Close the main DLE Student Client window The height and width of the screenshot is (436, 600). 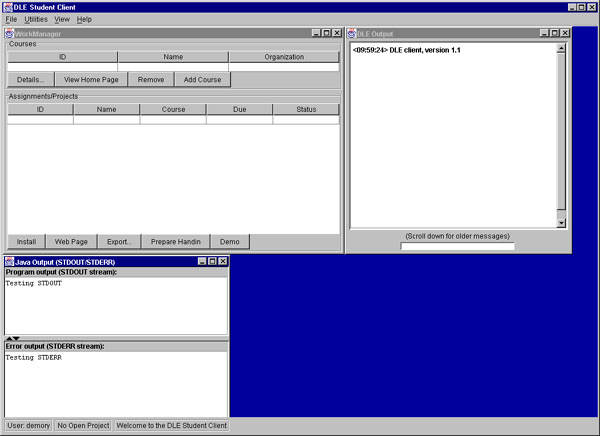point(591,7)
